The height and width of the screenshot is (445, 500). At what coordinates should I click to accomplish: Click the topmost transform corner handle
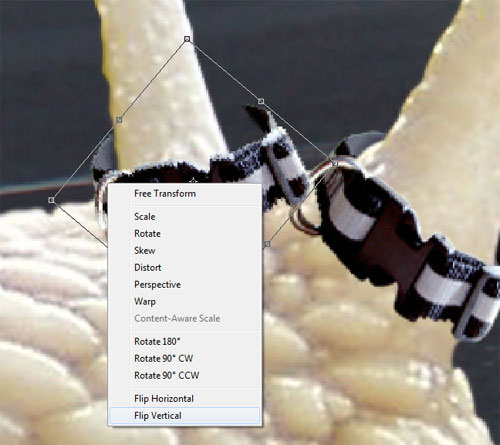click(187, 39)
